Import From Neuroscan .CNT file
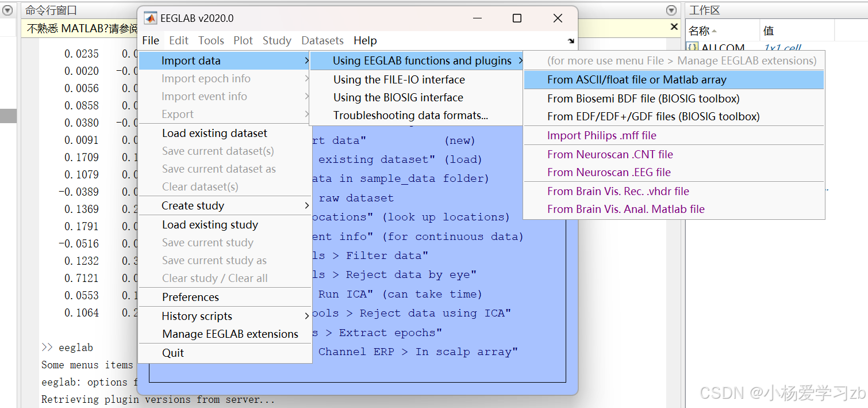This screenshot has width=868, height=408. click(x=674, y=154)
